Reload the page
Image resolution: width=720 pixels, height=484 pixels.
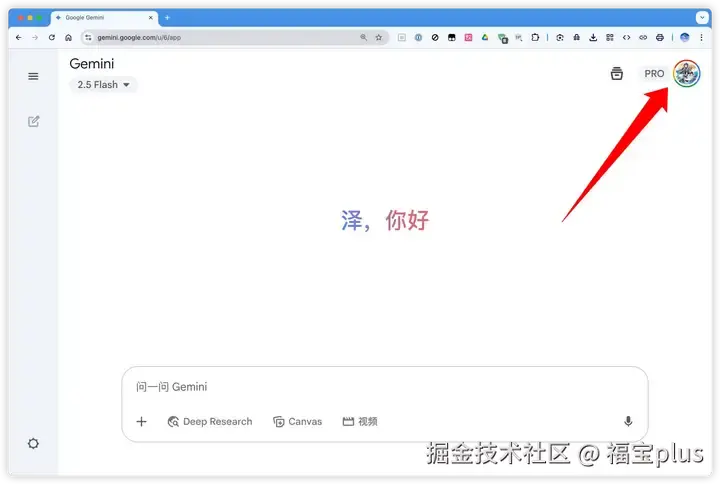click(52, 38)
